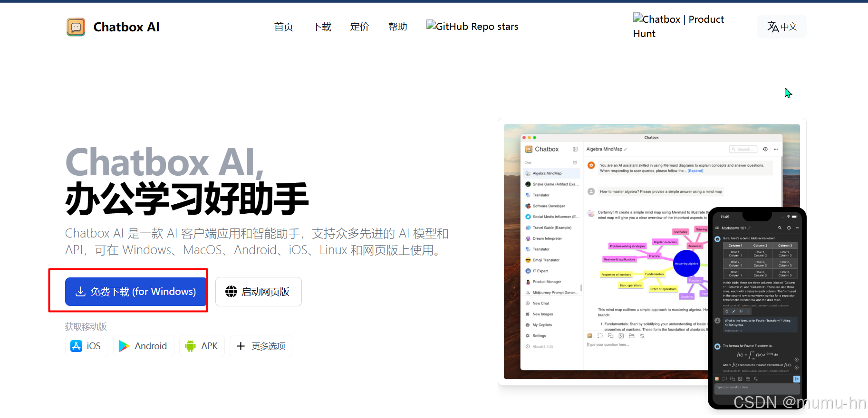Click the App Store icon beside iOS
Viewport: 868px width, 418px height.
coord(76,346)
